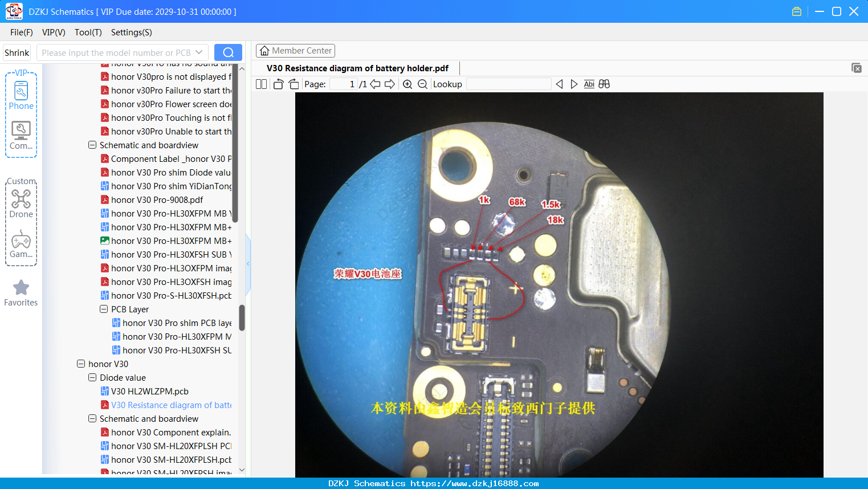Go to the previous PDF page arrow
The image size is (868, 489).
pyautogui.click(x=375, y=84)
